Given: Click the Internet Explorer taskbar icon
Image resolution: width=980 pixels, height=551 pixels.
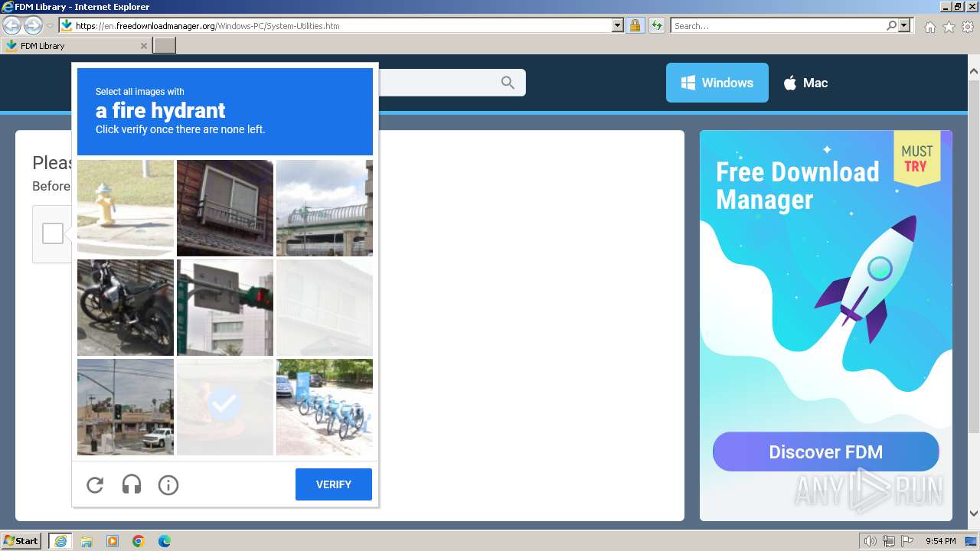Looking at the screenshot, I should coord(60,541).
